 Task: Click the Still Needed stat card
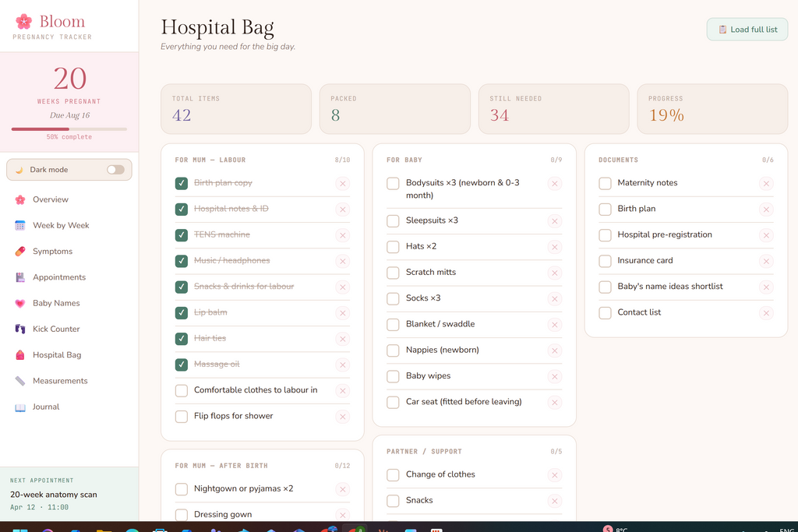[x=554, y=109]
